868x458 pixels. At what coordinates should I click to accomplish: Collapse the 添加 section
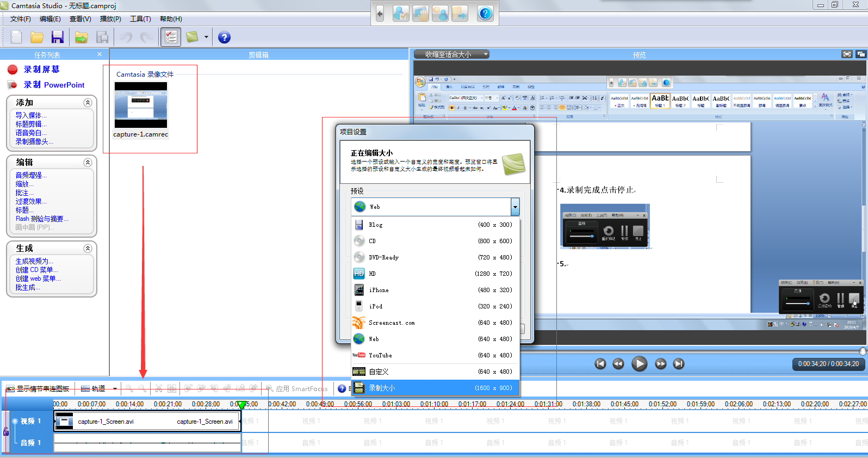click(88, 103)
